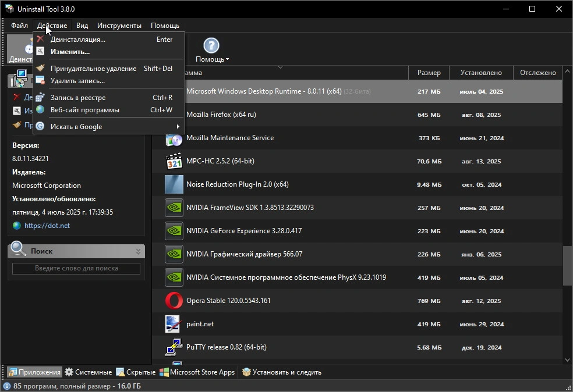
Task: Click the янв. 06, 2025 install date
Action: point(481,254)
